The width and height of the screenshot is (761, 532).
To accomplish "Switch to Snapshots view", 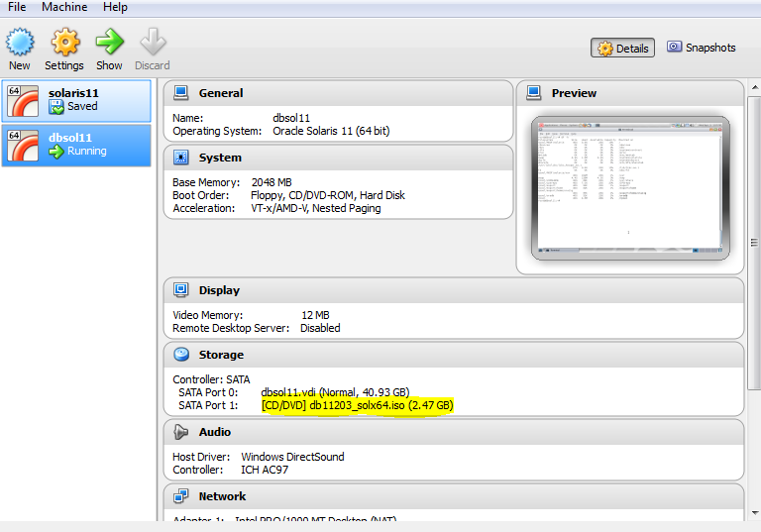I will click(x=702, y=48).
